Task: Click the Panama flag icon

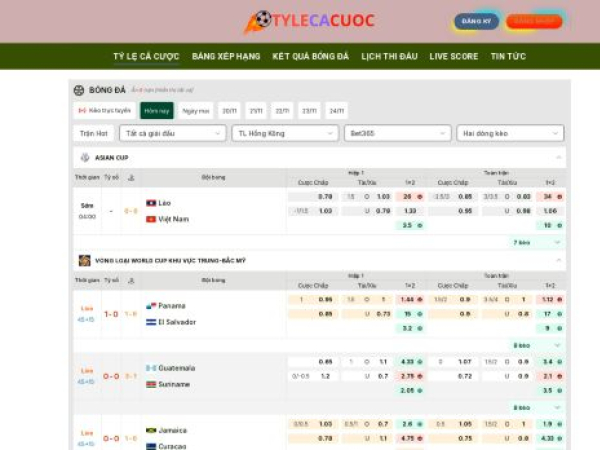Action: tap(151, 306)
